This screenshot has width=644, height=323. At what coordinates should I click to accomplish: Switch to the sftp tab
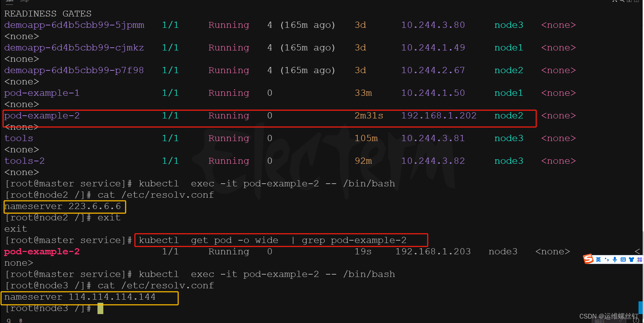(x=24, y=1)
